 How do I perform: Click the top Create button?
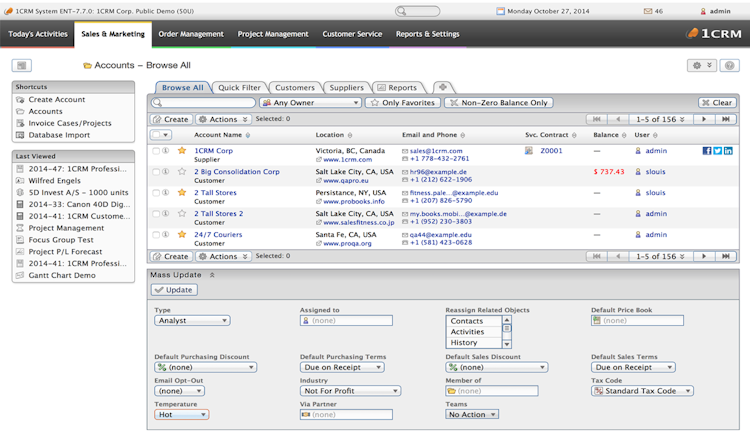(171, 119)
